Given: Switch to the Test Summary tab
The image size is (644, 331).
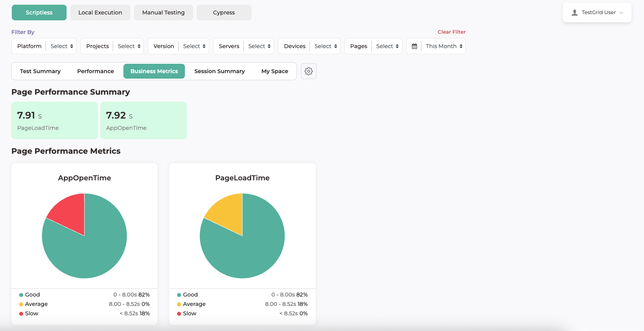Looking at the screenshot, I should (40, 71).
